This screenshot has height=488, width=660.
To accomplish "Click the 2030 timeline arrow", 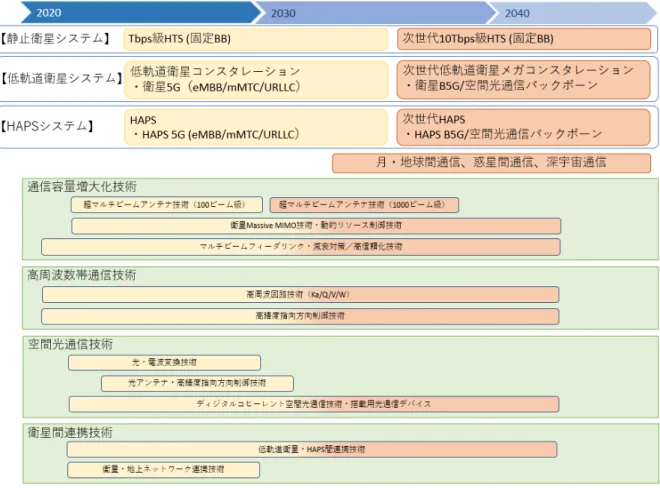I will (x=375, y=13).
